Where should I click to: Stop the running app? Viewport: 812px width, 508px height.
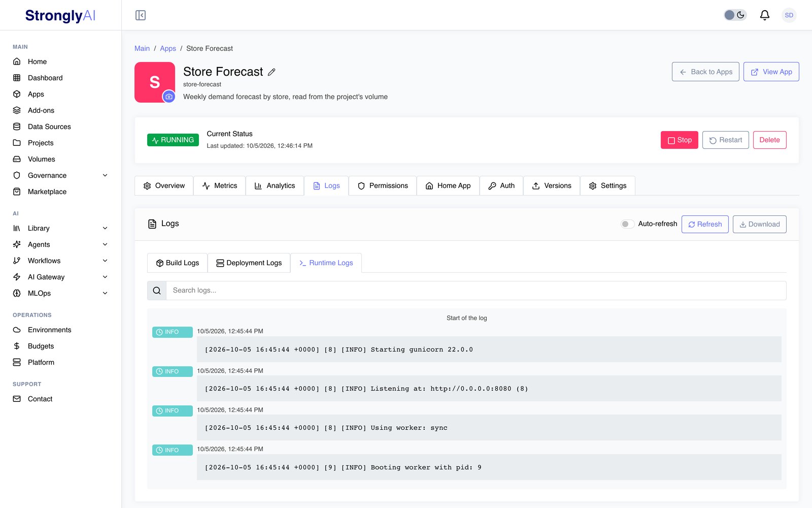(680, 140)
